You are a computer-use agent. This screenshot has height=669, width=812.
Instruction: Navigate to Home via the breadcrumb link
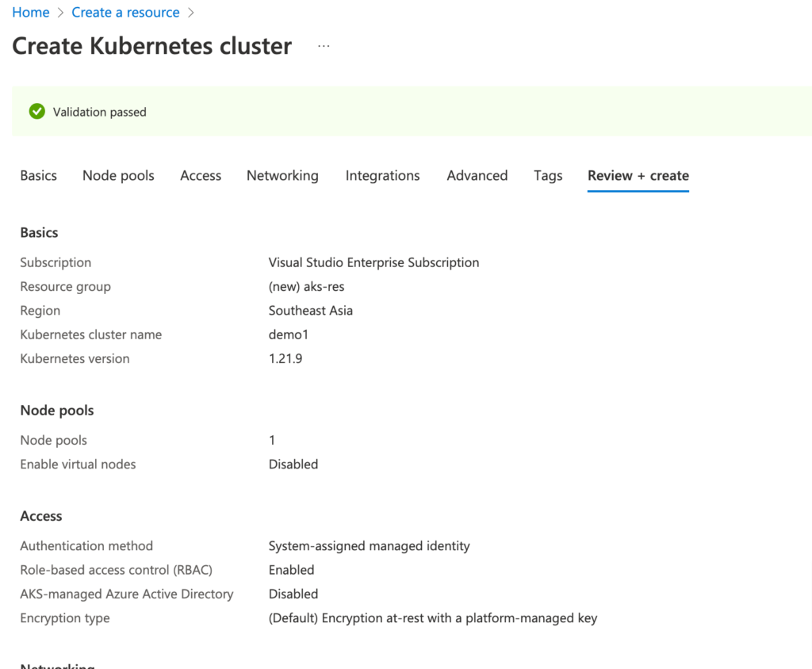(30, 12)
